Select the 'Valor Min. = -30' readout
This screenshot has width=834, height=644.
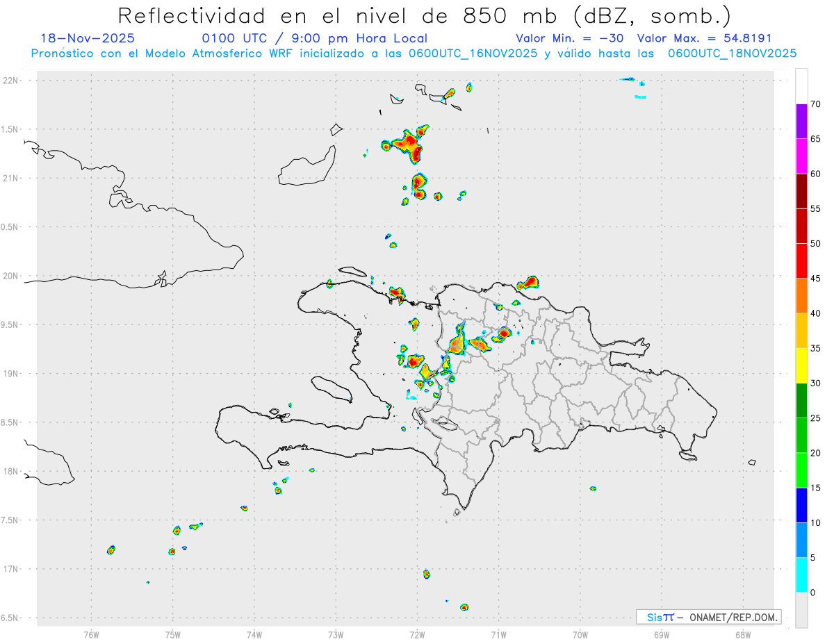coord(571,39)
